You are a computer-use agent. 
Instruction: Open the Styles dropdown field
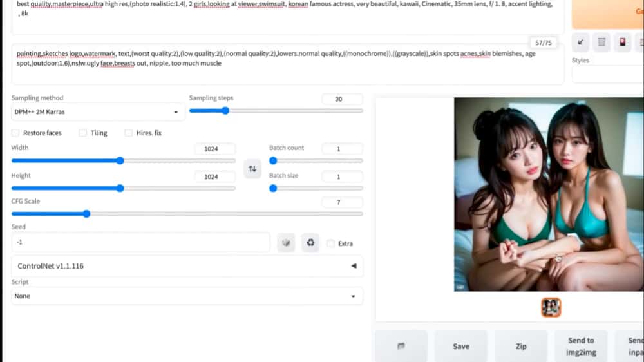(608, 74)
